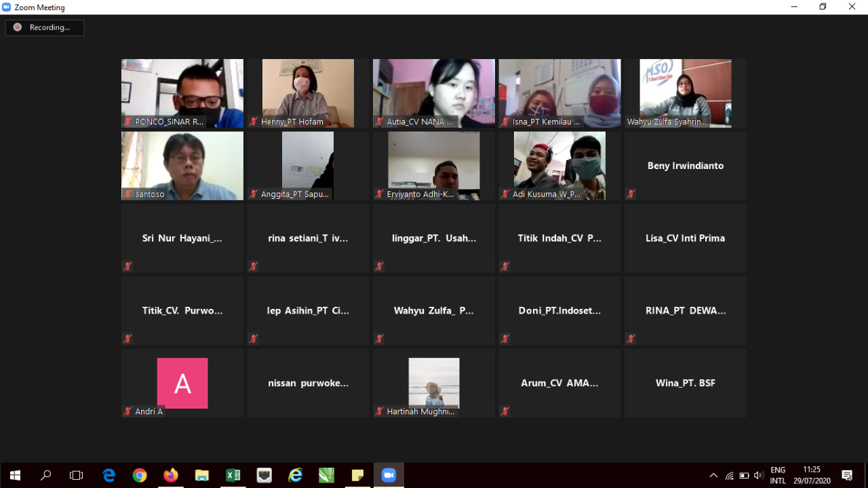Open File Explorer from the taskbar

pyautogui.click(x=201, y=475)
